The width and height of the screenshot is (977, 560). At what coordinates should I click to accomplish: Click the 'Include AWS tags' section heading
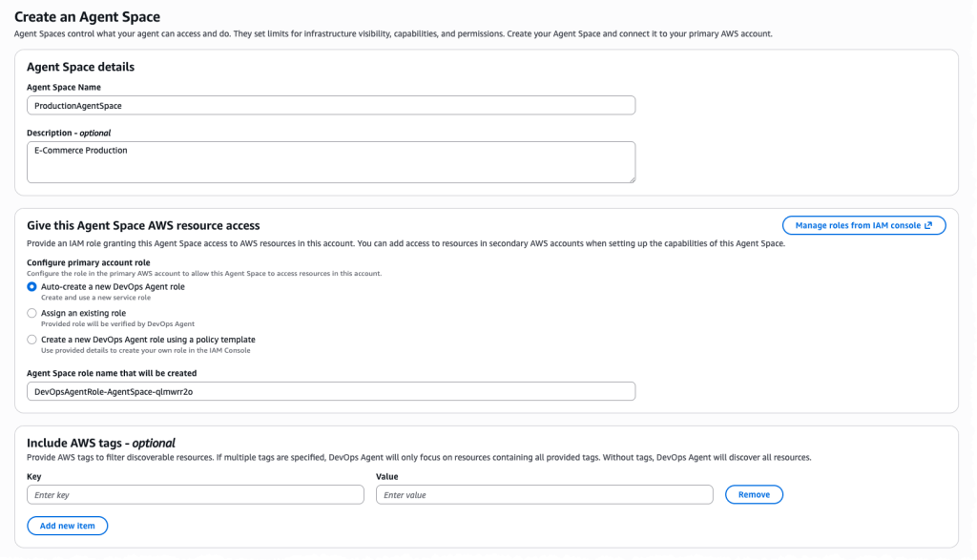pyautogui.click(x=100, y=443)
